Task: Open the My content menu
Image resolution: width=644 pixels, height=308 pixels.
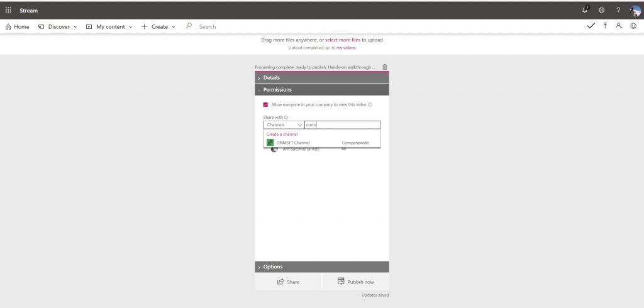Action: pos(109,26)
